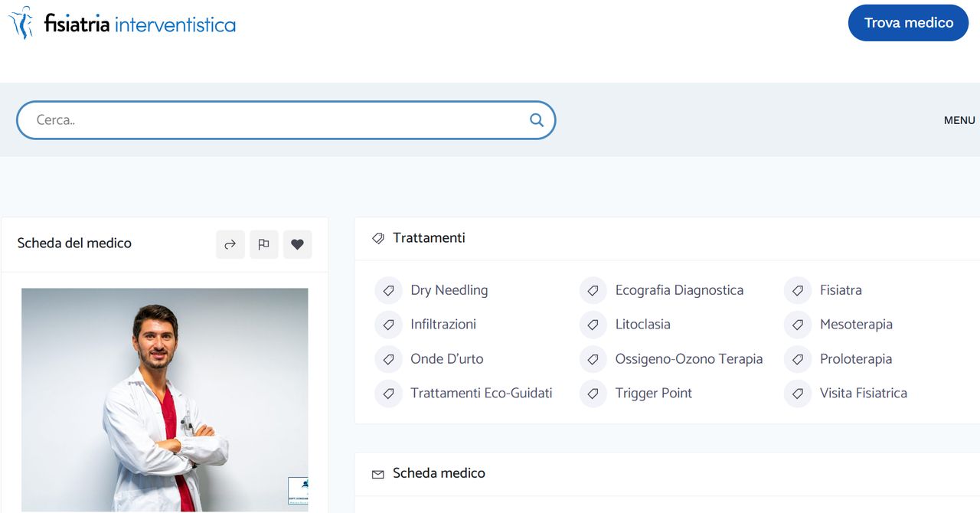Choose the Mesoterapia treatment tag
The image size is (980, 513).
pyautogui.click(x=855, y=325)
